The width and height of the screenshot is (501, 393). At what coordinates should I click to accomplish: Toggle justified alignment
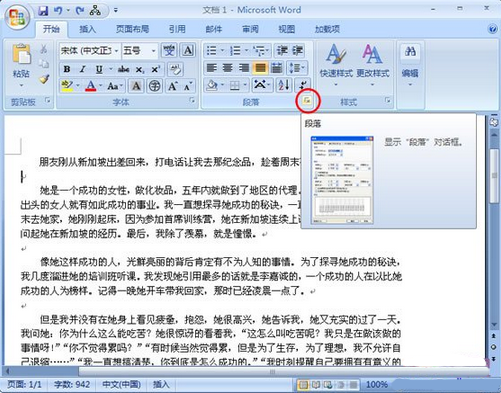260,68
